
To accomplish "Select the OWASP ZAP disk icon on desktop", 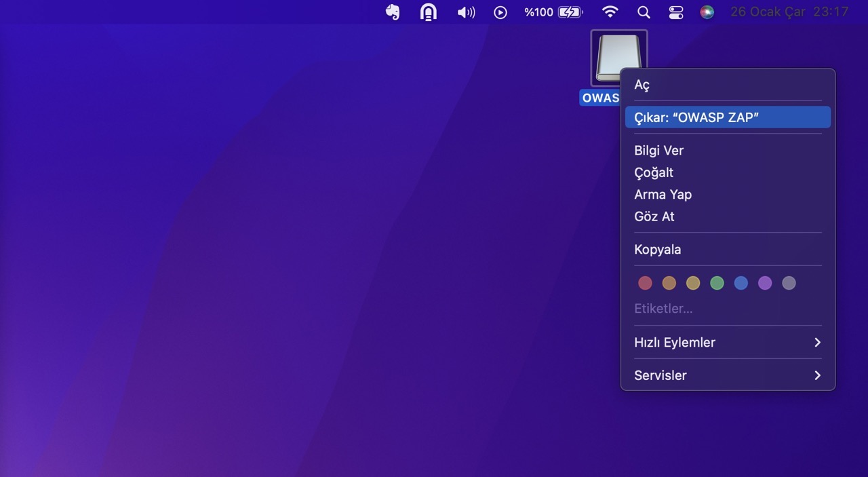I will pos(618,58).
